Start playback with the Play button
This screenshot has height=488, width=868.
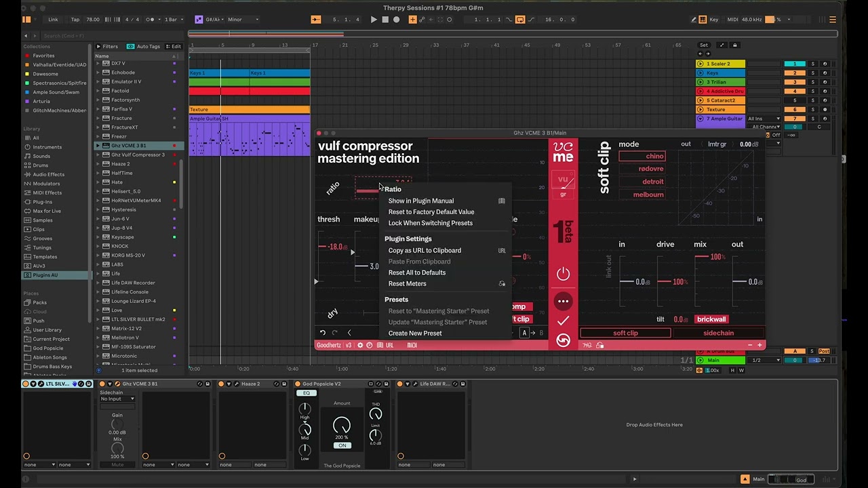coord(374,20)
